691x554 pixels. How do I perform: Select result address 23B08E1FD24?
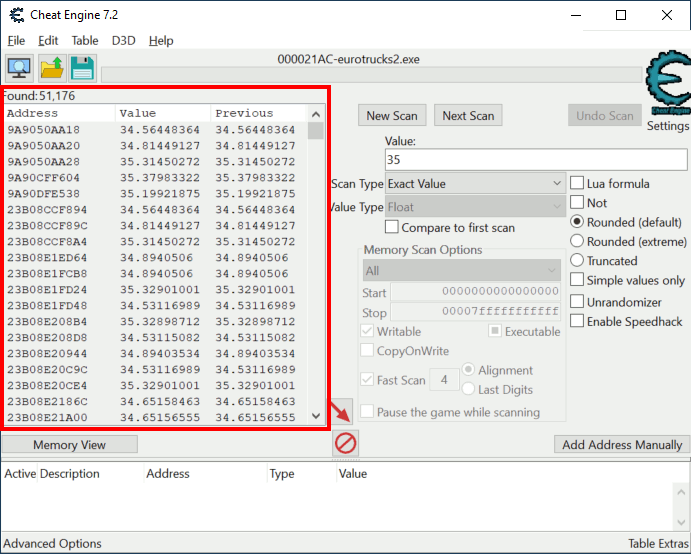tap(47, 290)
